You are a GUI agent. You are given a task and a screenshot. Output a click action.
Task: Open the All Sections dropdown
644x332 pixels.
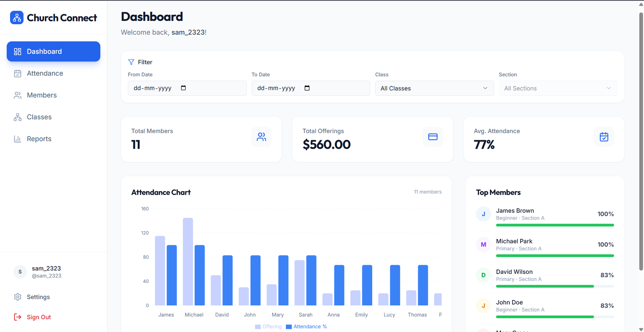(x=558, y=88)
